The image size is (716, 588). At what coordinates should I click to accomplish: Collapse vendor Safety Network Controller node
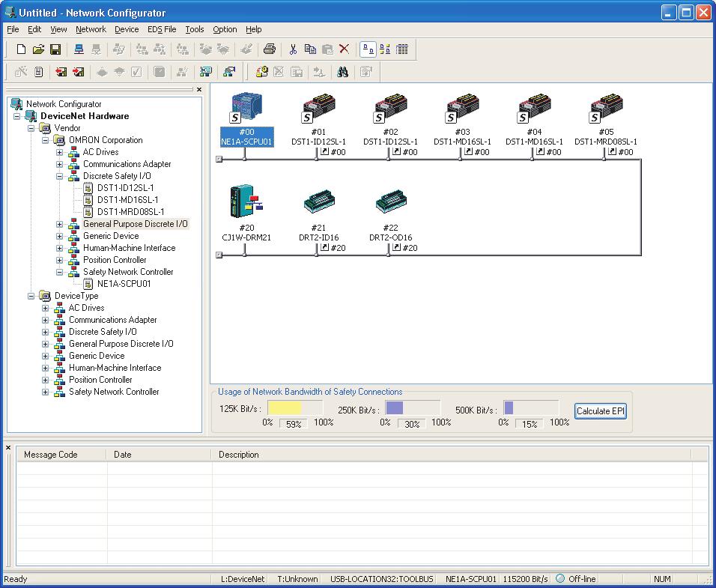click(59, 272)
